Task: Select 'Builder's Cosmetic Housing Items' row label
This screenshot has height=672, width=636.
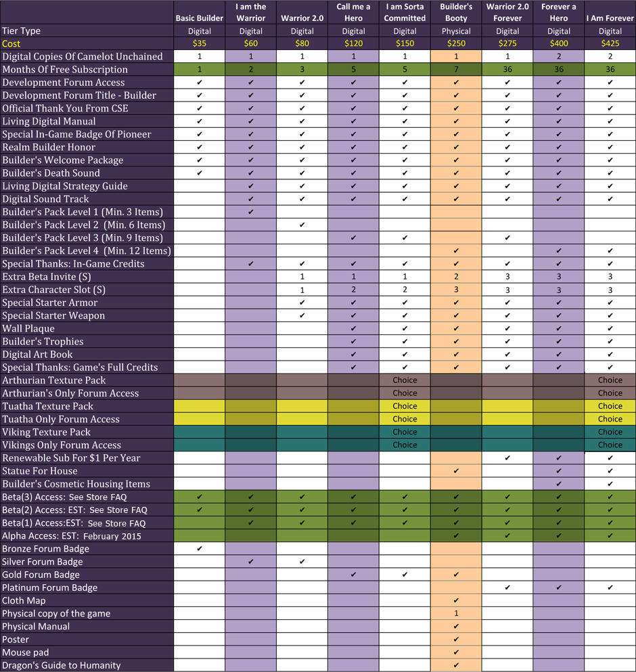Action: 76,484
